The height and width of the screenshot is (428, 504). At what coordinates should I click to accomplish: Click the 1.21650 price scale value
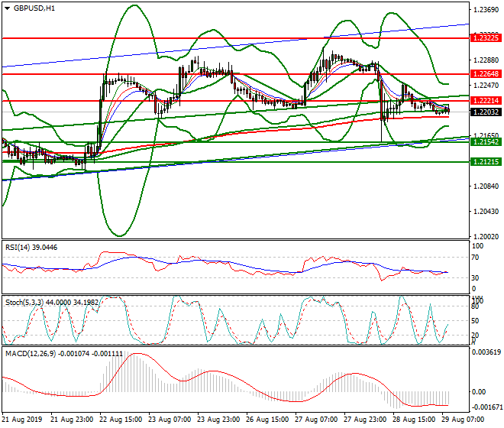click(486, 136)
